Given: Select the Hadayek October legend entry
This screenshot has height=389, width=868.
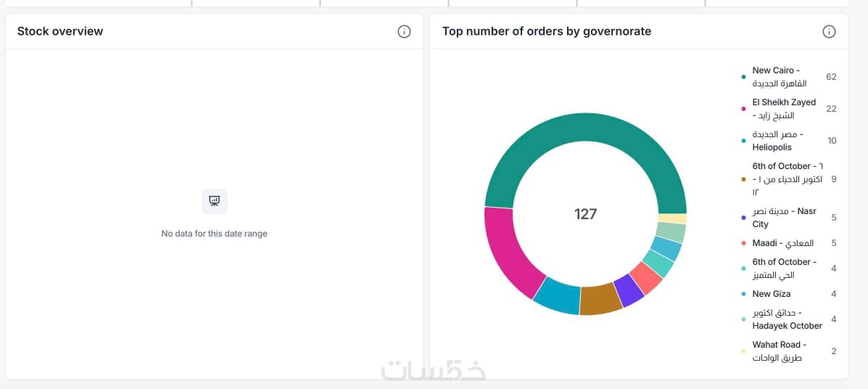Looking at the screenshot, I should point(786,319).
